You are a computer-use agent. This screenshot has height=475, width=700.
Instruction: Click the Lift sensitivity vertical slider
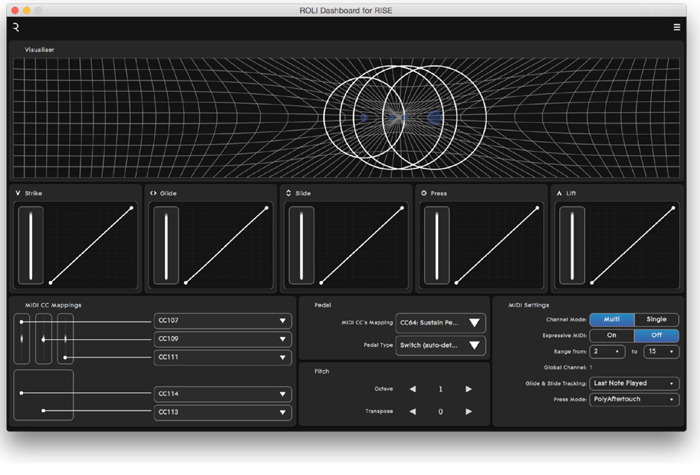(572, 246)
